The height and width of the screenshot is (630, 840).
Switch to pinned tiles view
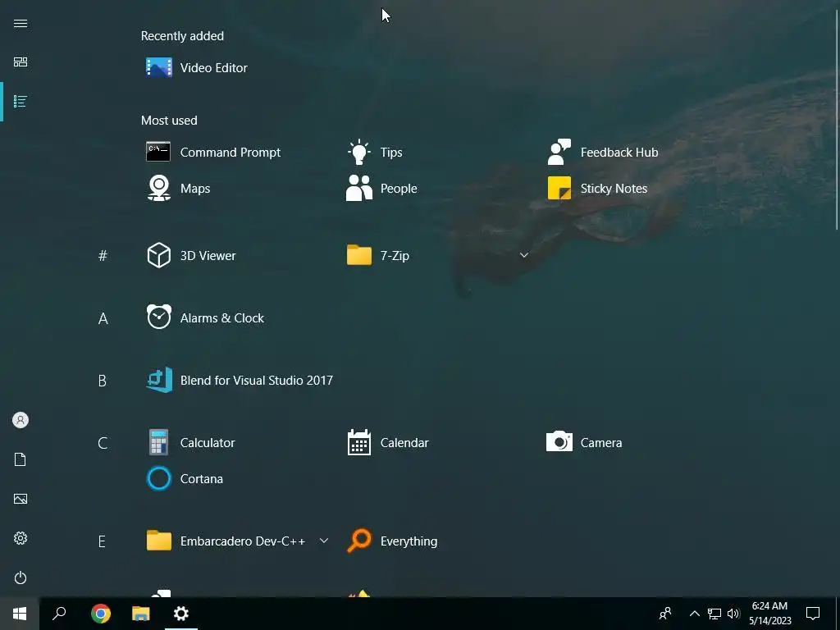point(21,62)
